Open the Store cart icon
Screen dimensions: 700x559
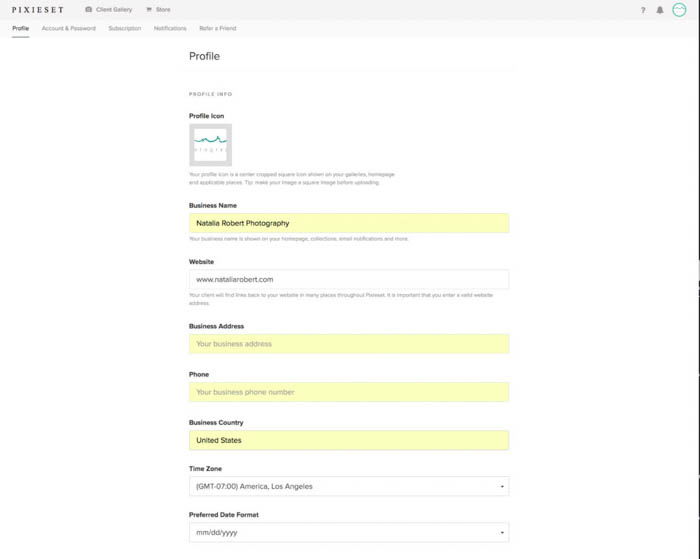coord(149,9)
